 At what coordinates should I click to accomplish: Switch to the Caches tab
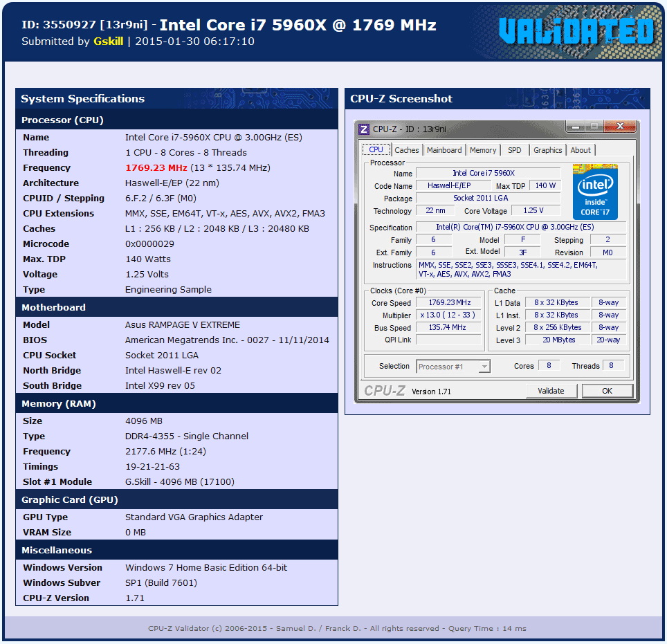coord(407,150)
